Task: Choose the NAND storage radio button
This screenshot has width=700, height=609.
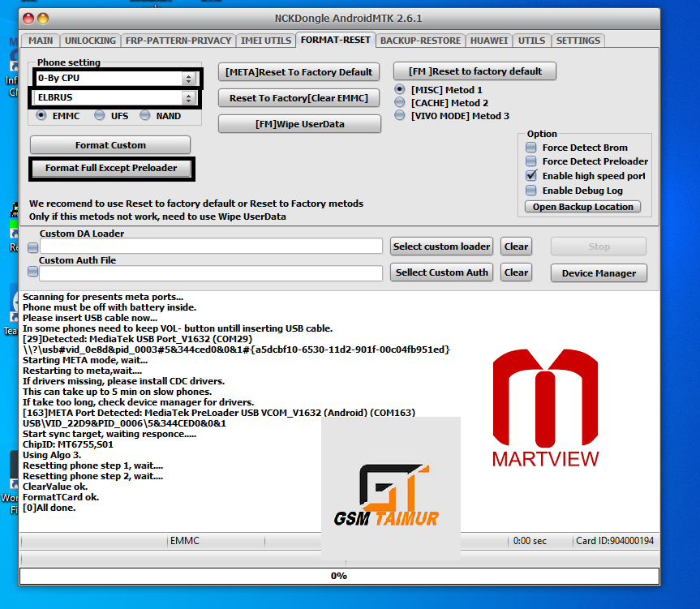Action: (x=144, y=115)
